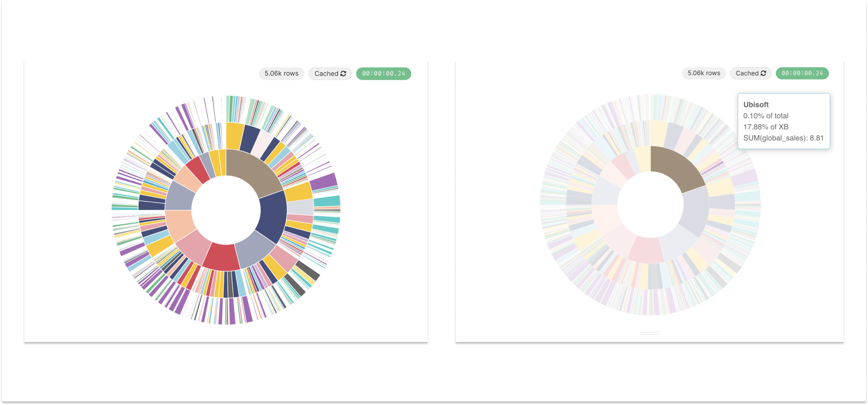
Task: Click the wide teal outer-ring segment in left sunburst
Action: click(327, 201)
